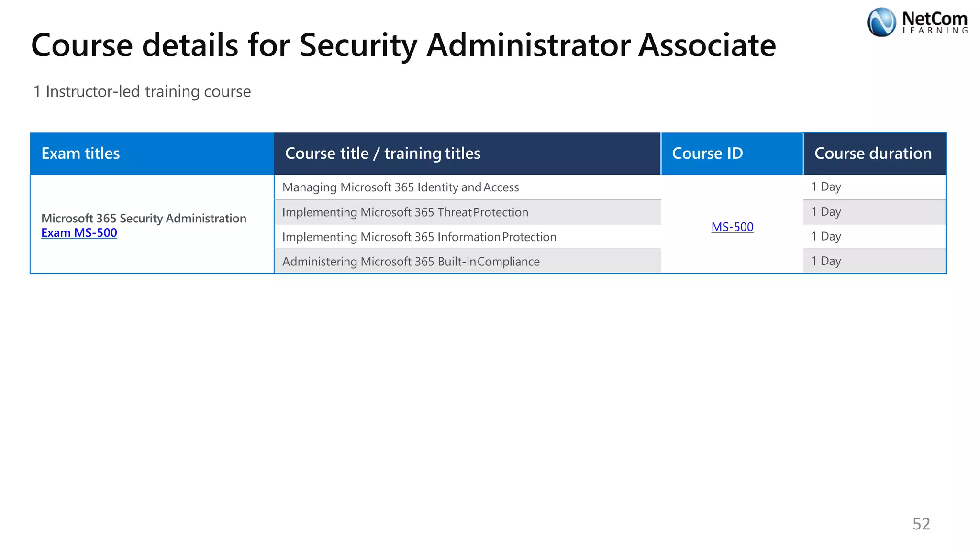980x551 pixels.
Task: Click the 'Exam titles' column header
Action: [152, 154]
